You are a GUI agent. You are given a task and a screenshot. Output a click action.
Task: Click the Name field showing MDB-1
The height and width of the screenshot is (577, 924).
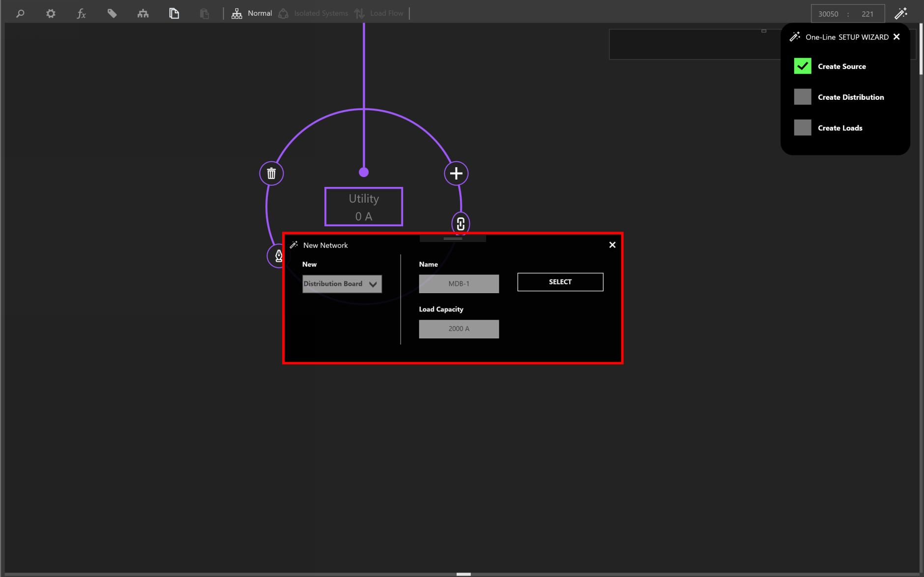click(x=459, y=284)
